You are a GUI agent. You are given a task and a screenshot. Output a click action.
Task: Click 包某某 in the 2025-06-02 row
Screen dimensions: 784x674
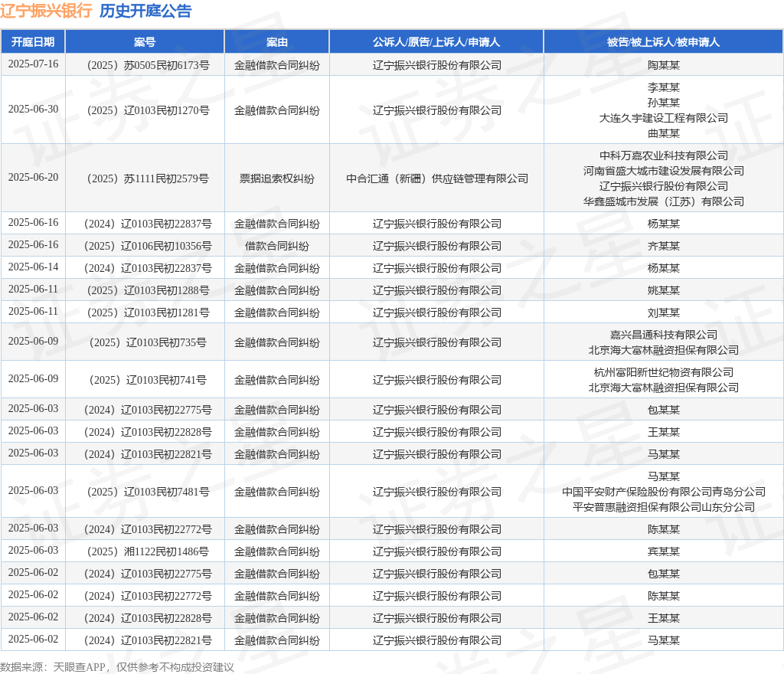664,574
